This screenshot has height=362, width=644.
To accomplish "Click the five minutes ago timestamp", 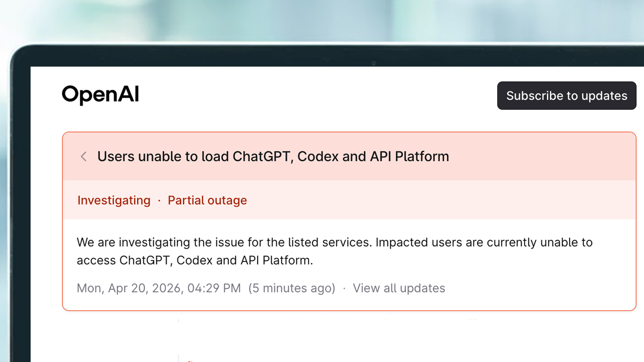I will 291,288.
